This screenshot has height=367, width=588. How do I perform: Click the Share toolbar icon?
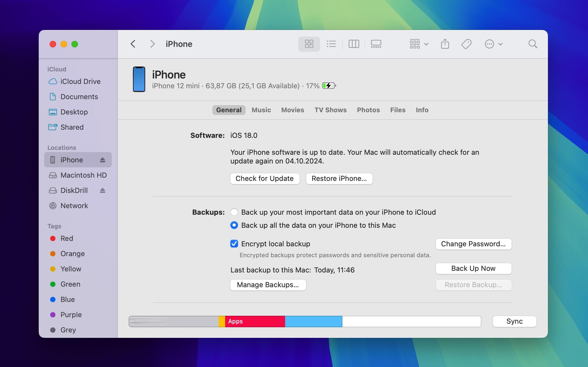coord(445,44)
